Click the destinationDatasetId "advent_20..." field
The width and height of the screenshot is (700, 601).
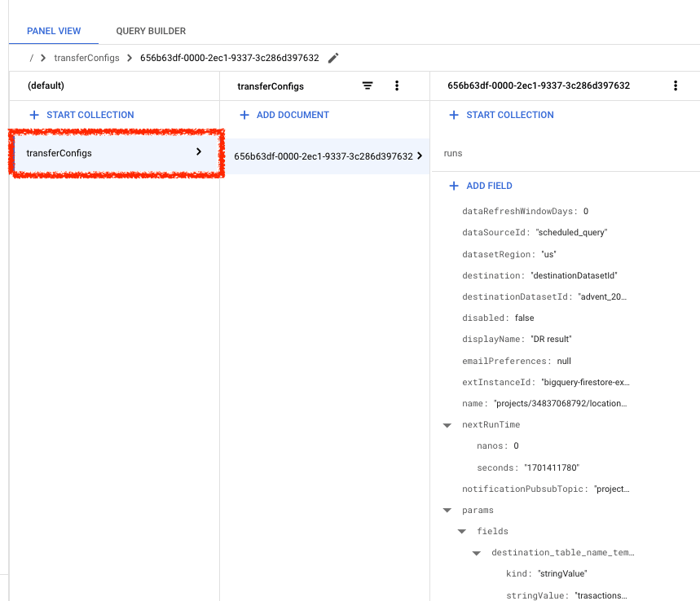click(544, 296)
